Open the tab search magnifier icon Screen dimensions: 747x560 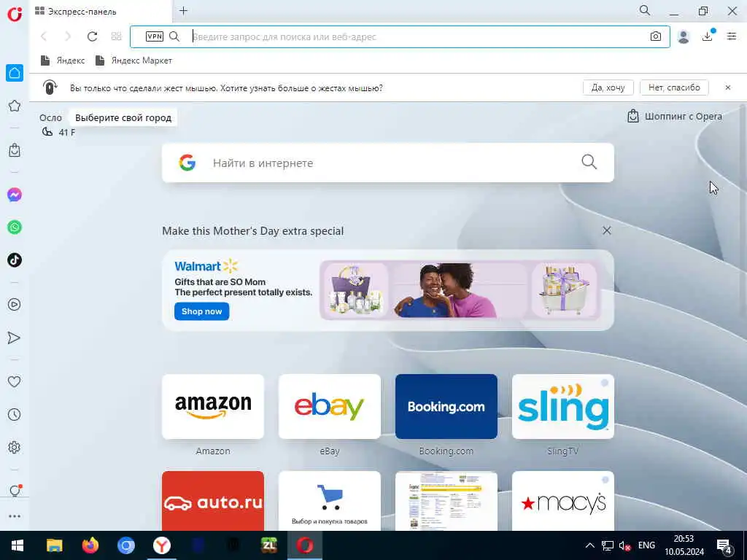(645, 10)
